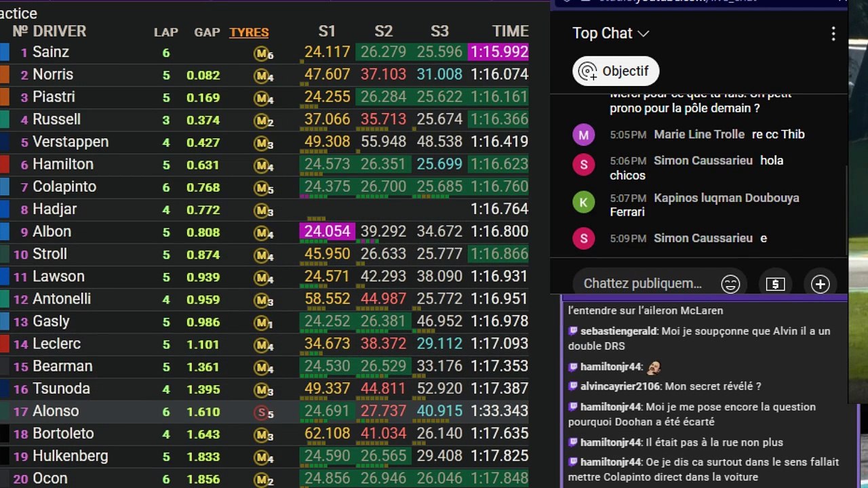This screenshot has height=488, width=868.
Task: Click username sebastiengerald in Twitch chat
Action: [618, 331]
